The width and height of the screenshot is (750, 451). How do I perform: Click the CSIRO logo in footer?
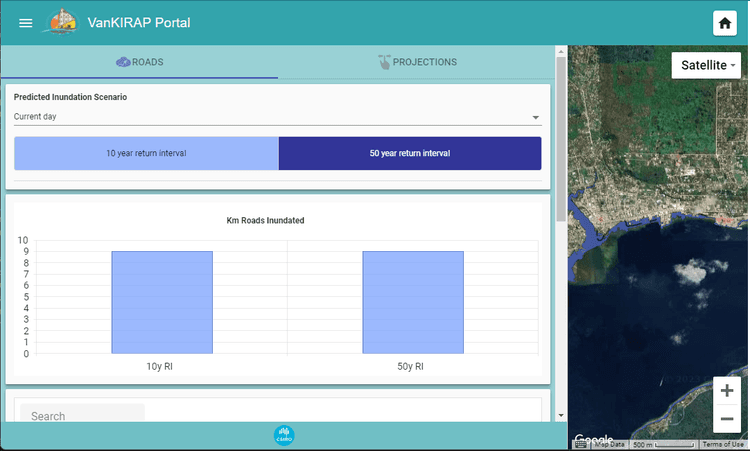284,436
